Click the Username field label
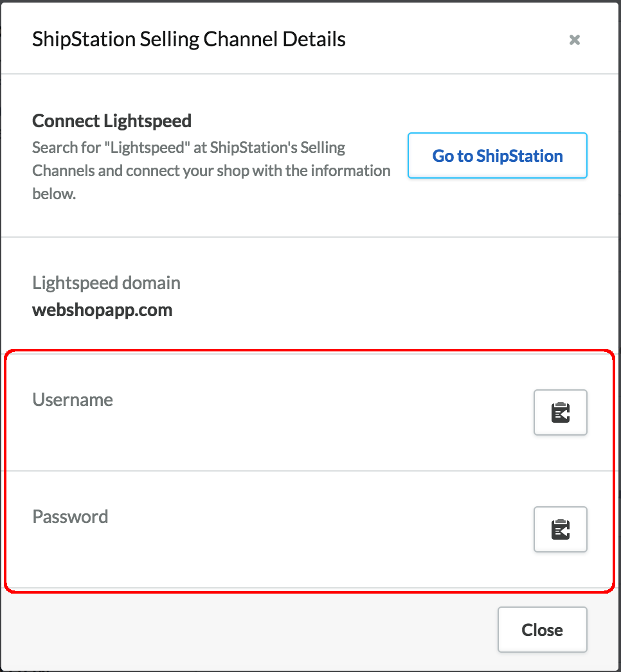The height and width of the screenshot is (672, 621). pyautogui.click(x=73, y=400)
